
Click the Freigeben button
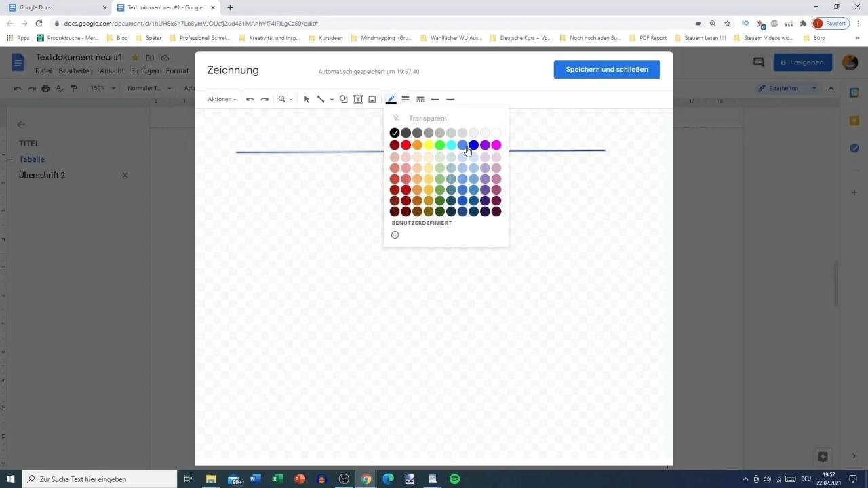pyautogui.click(x=802, y=62)
